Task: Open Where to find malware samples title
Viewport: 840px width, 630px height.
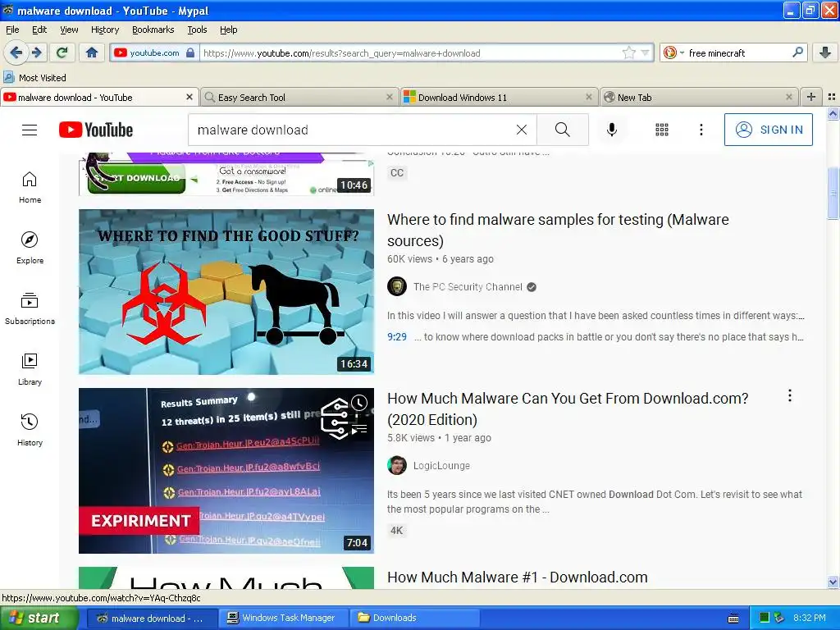Action: tap(558, 231)
